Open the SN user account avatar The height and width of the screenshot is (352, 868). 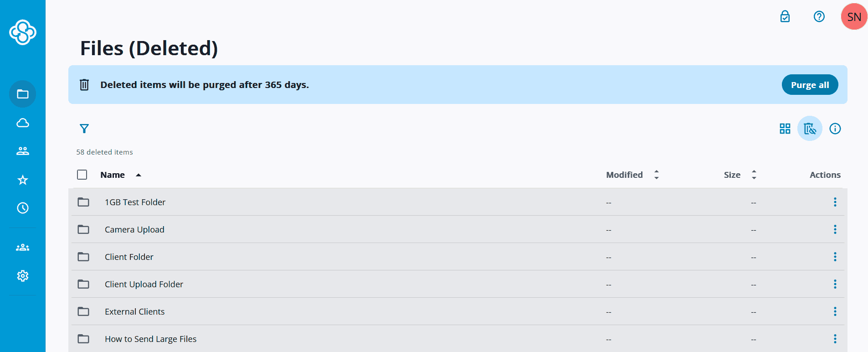click(x=854, y=17)
